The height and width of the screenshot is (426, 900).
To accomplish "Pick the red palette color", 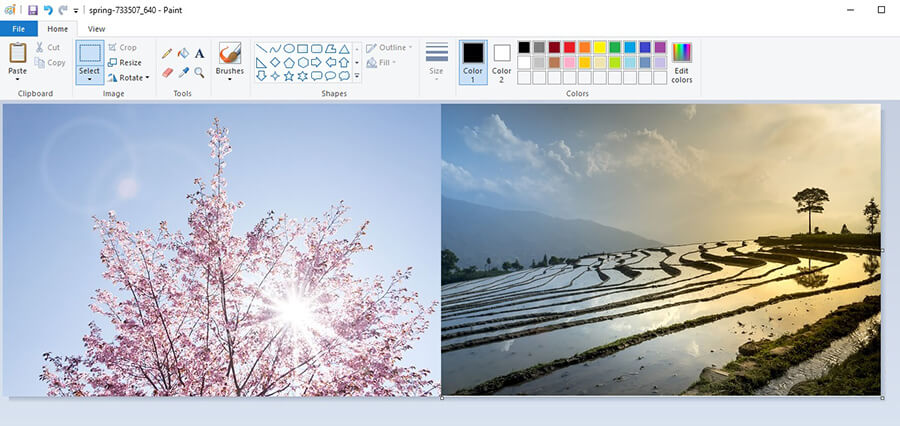I will (569, 47).
